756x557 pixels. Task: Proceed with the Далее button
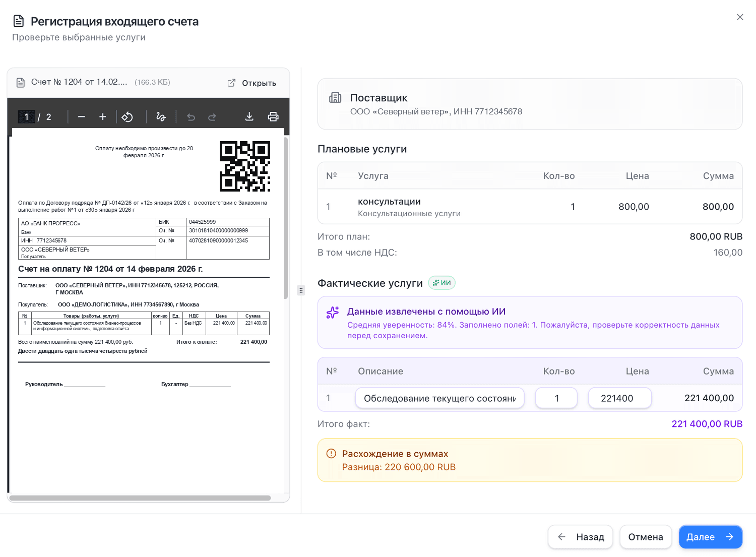point(711,537)
